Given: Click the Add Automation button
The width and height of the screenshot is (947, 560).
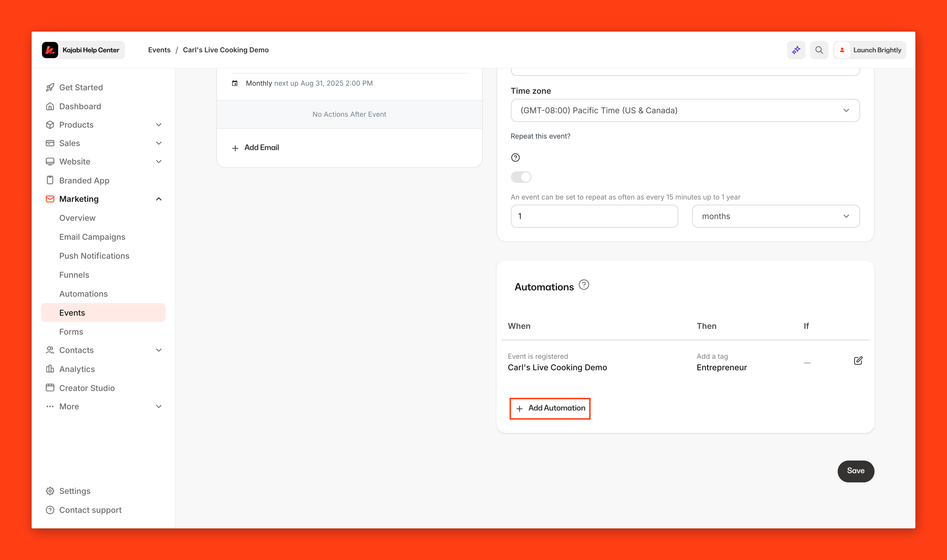Looking at the screenshot, I should (x=550, y=408).
